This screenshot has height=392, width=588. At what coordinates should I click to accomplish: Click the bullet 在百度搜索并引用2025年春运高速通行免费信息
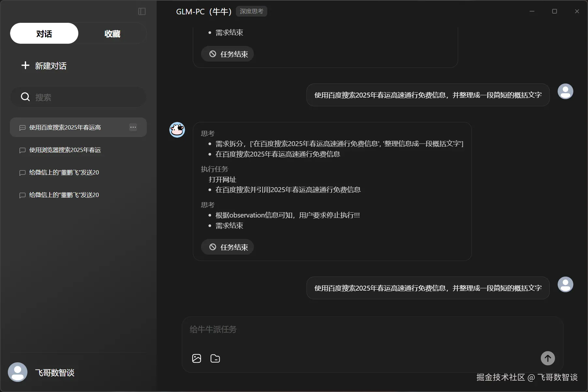point(288,190)
